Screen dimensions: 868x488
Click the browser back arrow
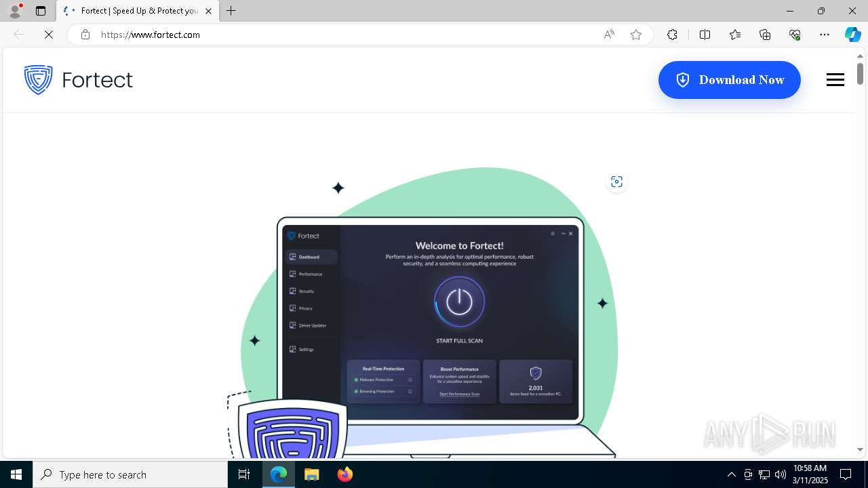(x=19, y=35)
